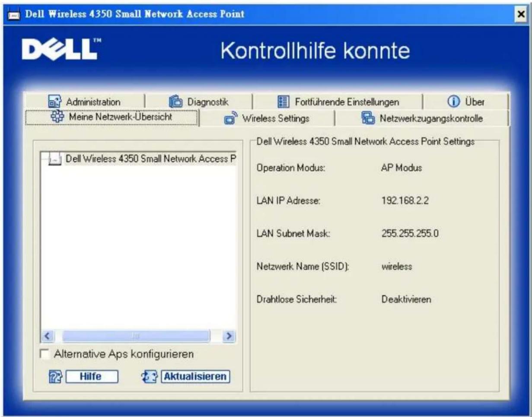Viewport: 532px width, 417px height.
Task: Click the Hilfe button
Action: click(x=92, y=376)
